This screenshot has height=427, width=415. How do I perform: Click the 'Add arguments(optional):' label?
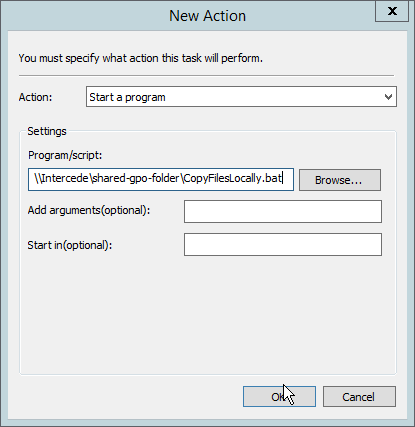[89, 210]
